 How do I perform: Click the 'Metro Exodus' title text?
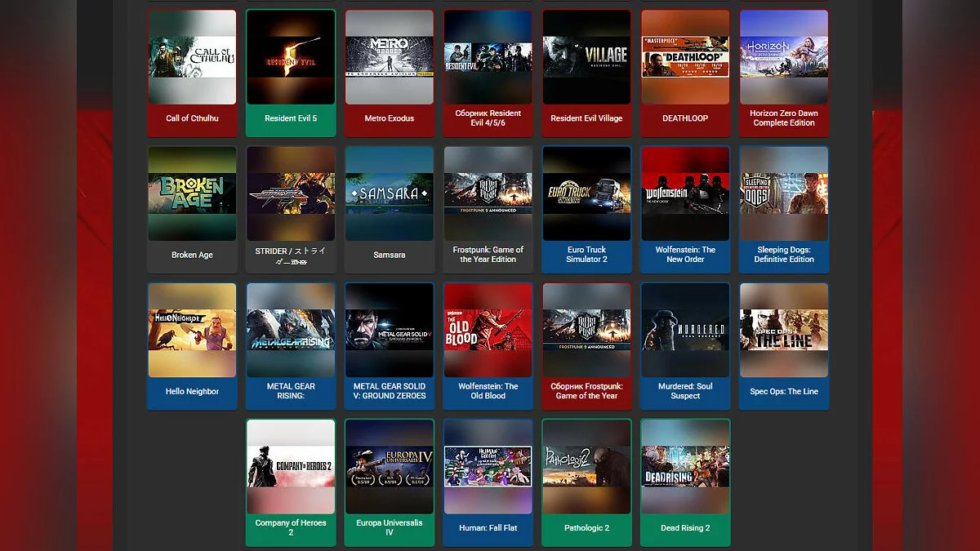pos(390,118)
